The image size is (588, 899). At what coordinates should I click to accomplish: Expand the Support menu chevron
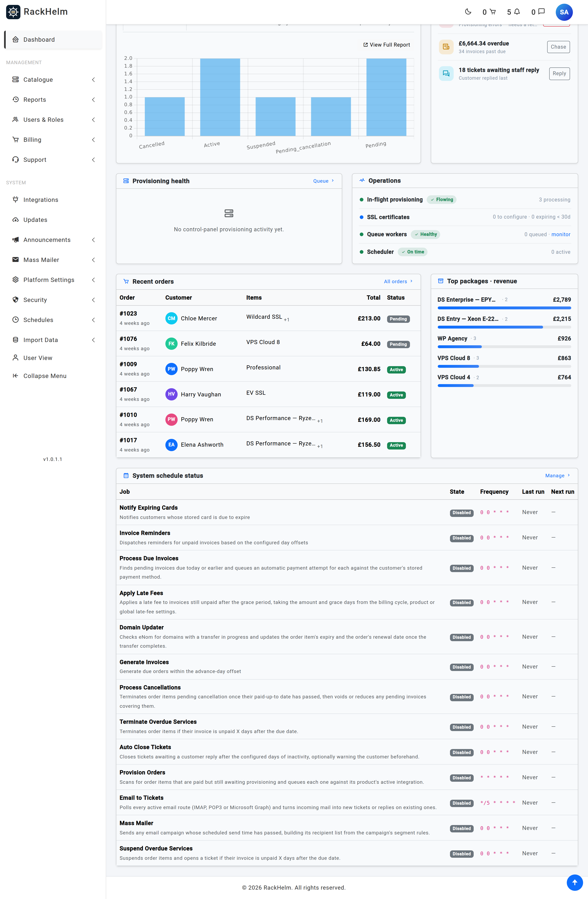tap(93, 159)
